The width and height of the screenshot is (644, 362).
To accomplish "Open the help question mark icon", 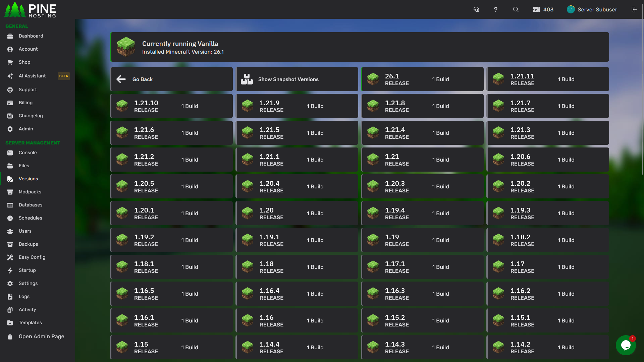I will pyautogui.click(x=496, y=9).
